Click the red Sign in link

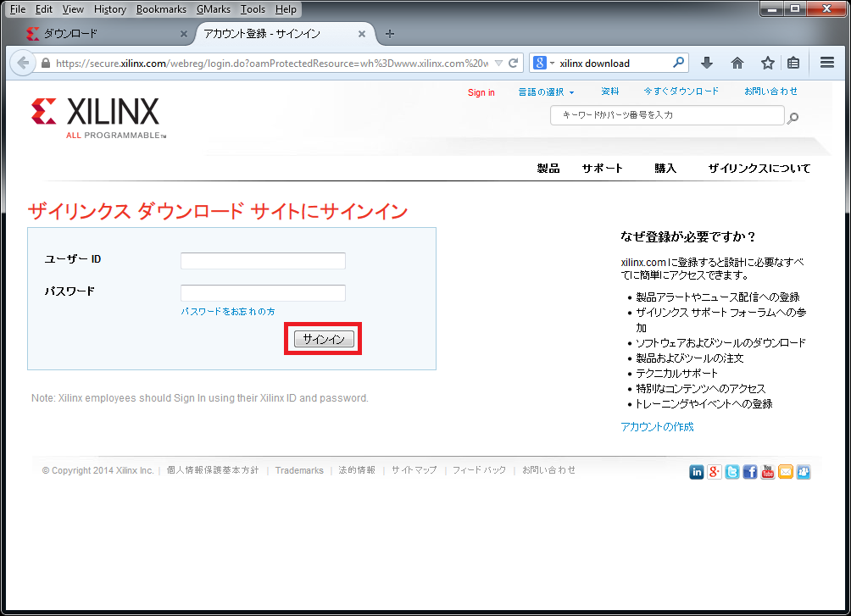(481, 92)
